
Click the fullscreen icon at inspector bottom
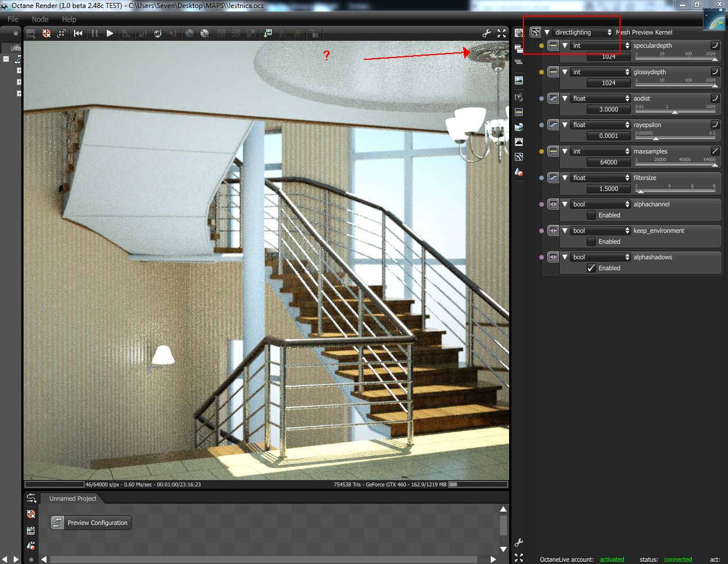pyautogui.click(x=519, y=558)
